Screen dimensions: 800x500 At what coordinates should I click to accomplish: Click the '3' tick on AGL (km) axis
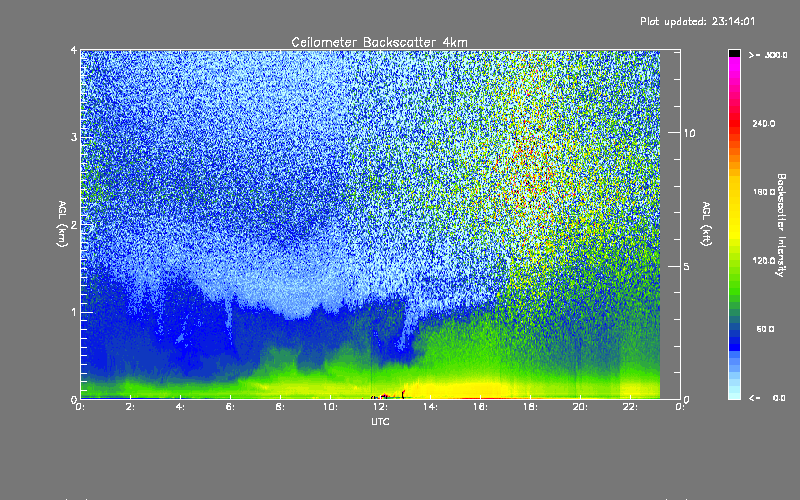pyautogui.click(x=74, y=137)
